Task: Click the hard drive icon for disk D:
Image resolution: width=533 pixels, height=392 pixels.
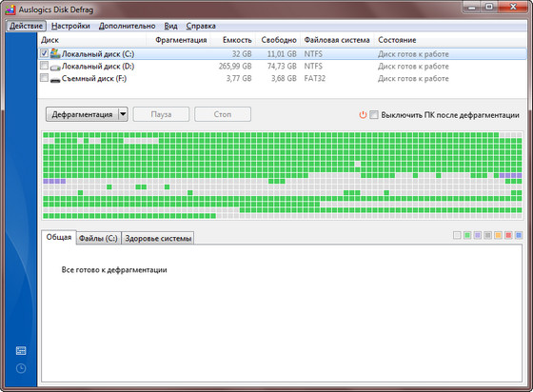Action: point(55,68)
